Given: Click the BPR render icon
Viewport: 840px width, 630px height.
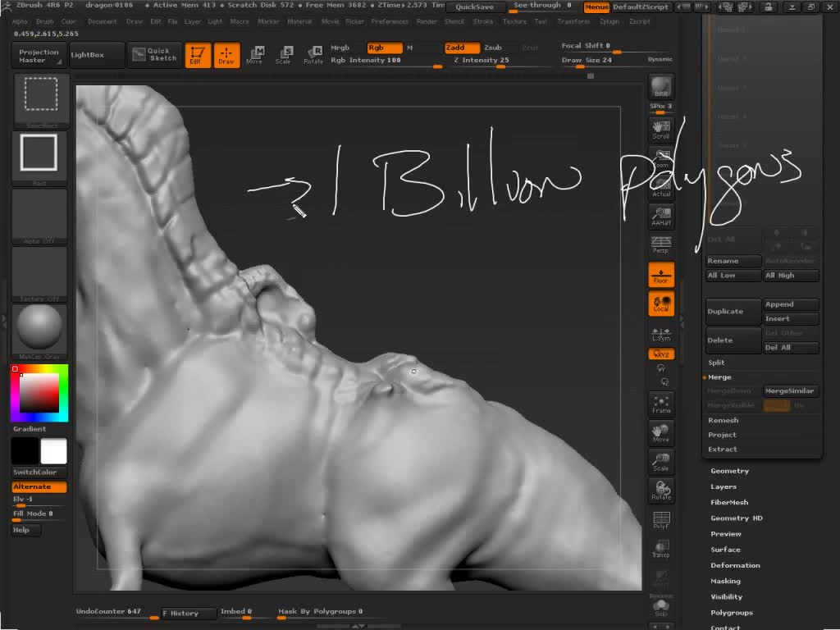Looking at the screenshot, I should [660, 88].
